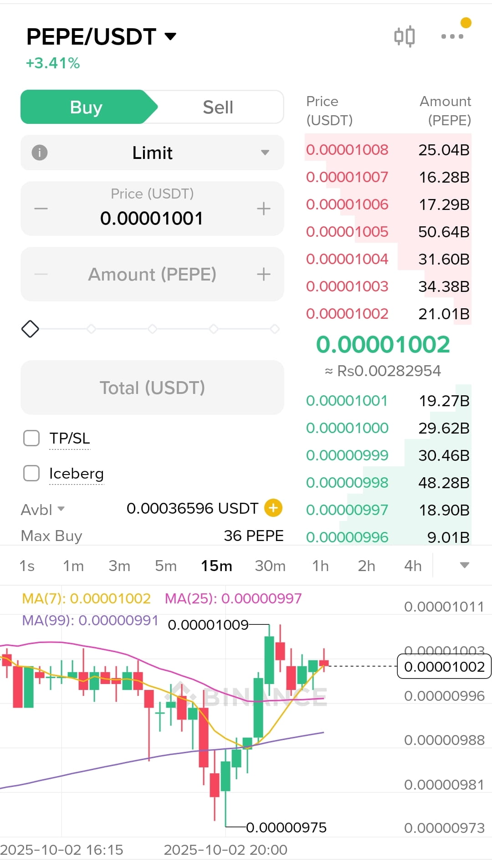Select ask price 0.00001006
Screen dimensions: 492x868
[x=347, y=204]
